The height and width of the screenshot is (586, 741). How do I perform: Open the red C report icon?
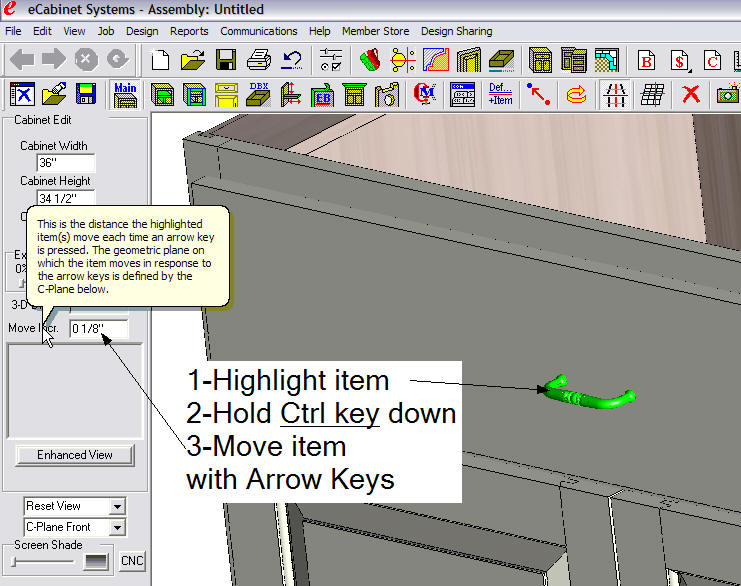[x=712, y=60]
